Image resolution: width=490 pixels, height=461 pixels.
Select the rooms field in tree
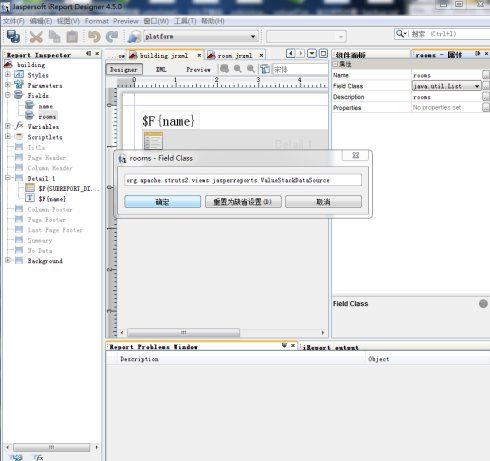[x=47, y=116]
